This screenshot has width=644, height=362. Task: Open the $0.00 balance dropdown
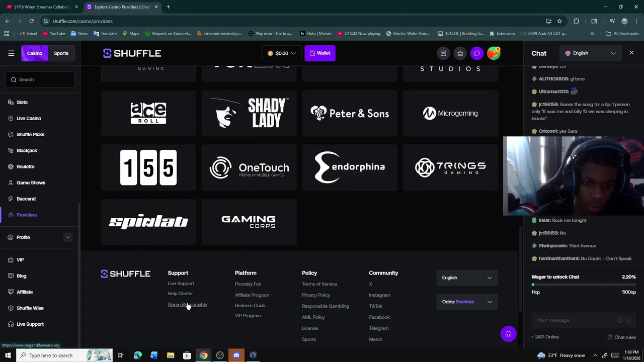coord(282,53)
